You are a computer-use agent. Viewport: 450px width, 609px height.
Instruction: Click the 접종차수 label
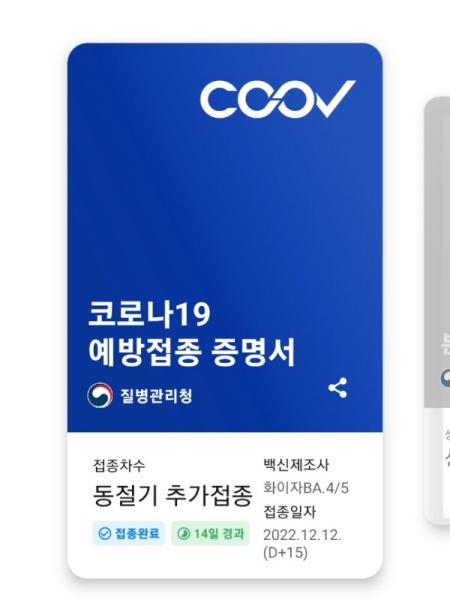point(119,465)
